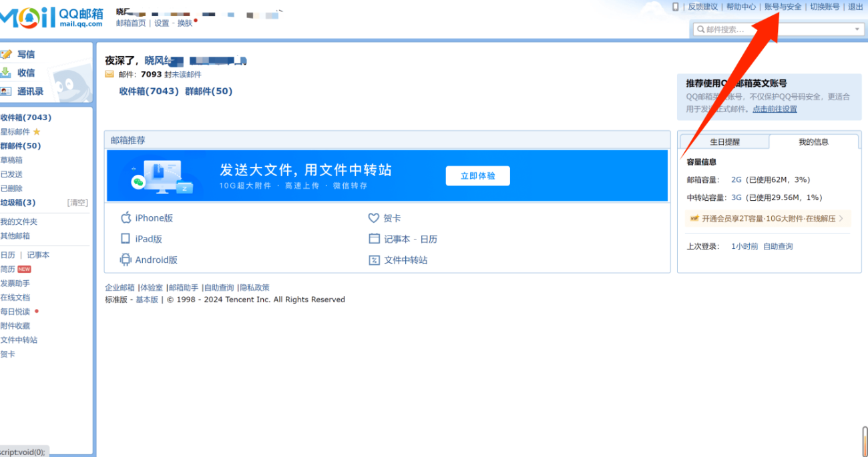This screenshot has height=457, width=868.
Task: Select the 记事本-日历 calendar icon
Action: pos(373,238)
